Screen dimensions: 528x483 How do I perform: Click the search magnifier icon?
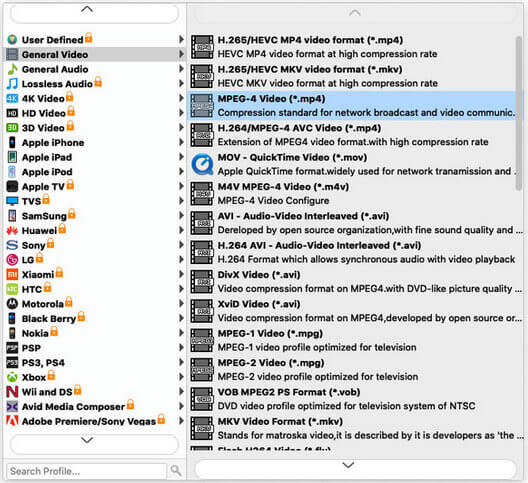tap(176, 470)
